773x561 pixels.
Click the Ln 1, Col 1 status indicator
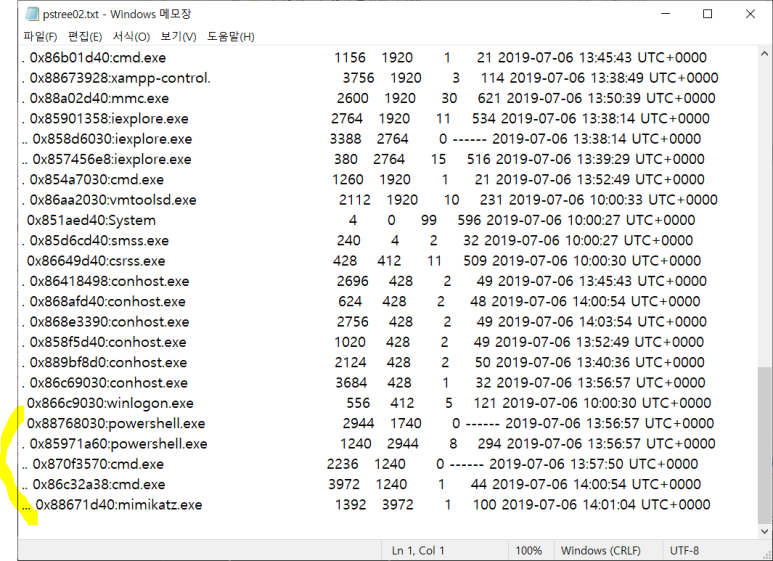click(418, 550)
